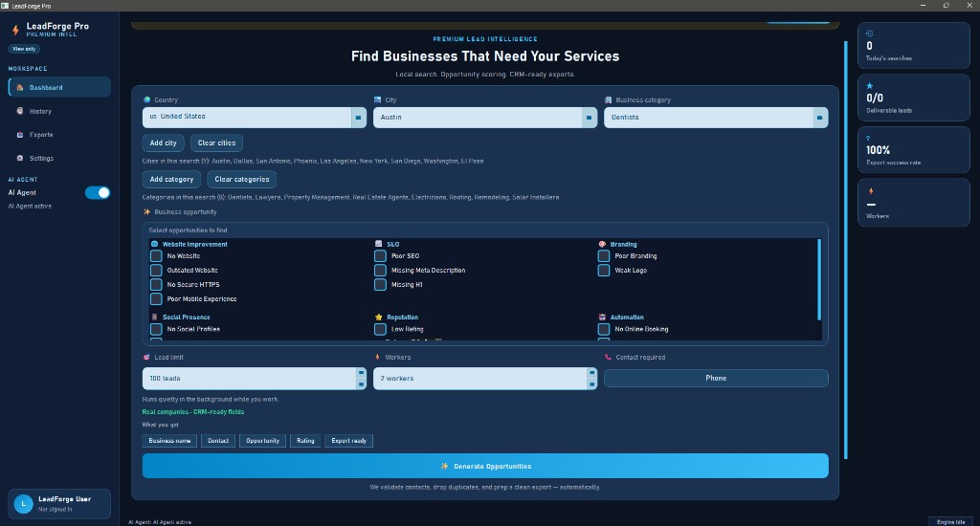Click the opportunities list scrollbar

[x=819, y=279]
